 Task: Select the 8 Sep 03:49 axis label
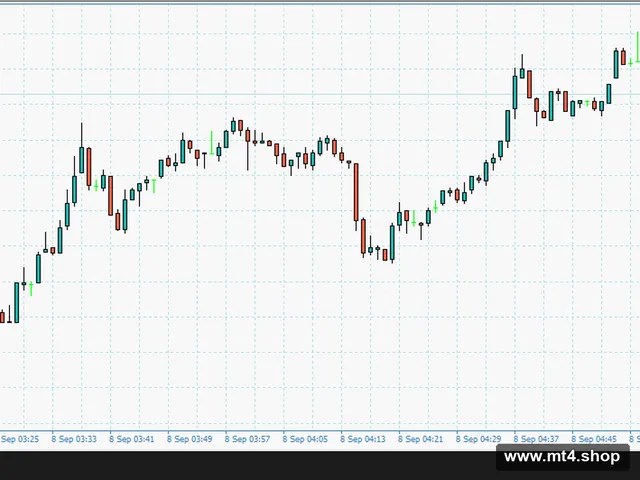coord(189,439)
